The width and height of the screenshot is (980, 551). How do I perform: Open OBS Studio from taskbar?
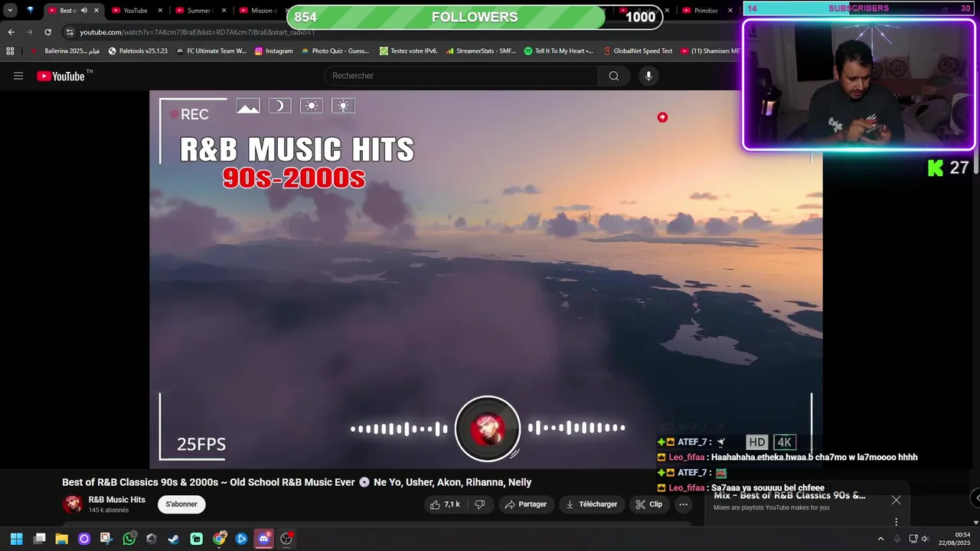pyautogui.click(x=286, y=539)
